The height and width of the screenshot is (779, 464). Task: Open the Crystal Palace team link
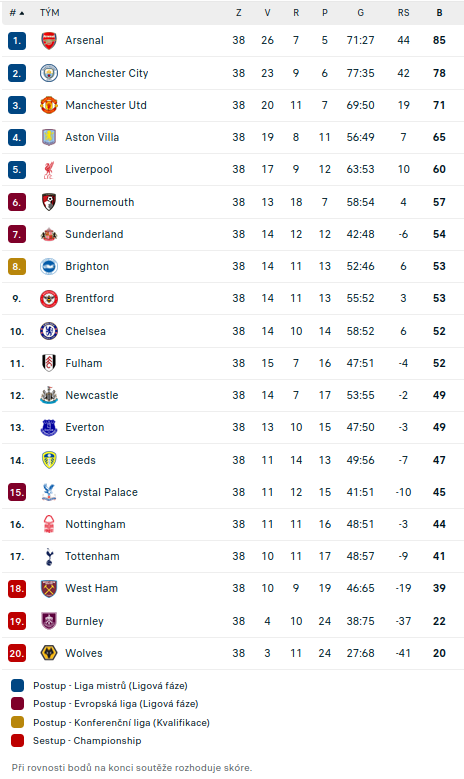(x=101, y=492)
